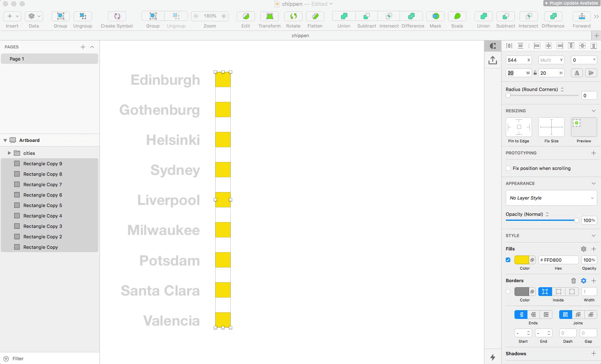Toggle the aspect ratio lock
Image resolution: width=601 pixels, height=364 pixels.
(535, 73)
